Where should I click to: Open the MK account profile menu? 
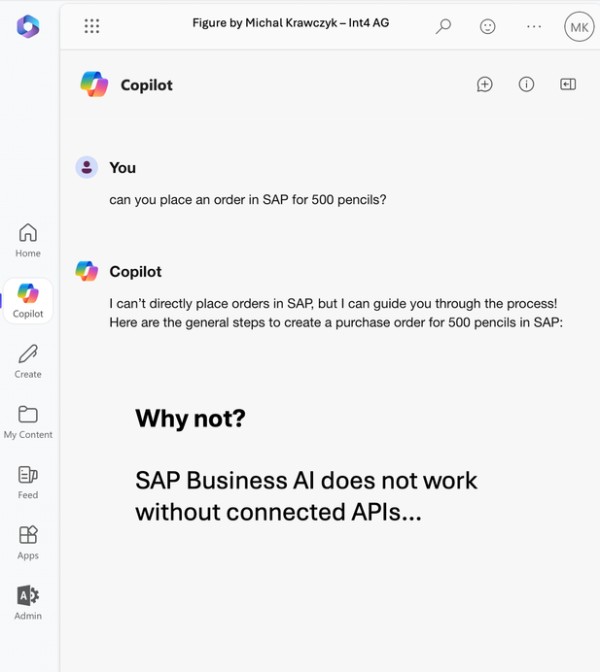[578, 27]
